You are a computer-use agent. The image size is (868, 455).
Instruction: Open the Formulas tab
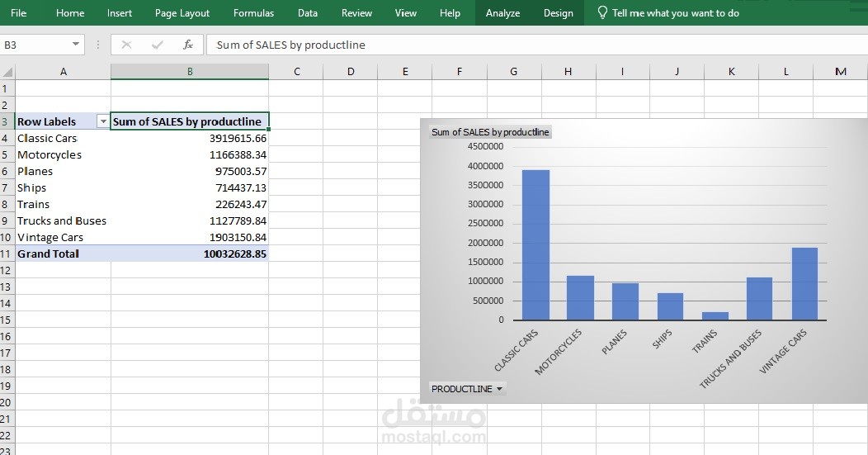pos(253,12)
